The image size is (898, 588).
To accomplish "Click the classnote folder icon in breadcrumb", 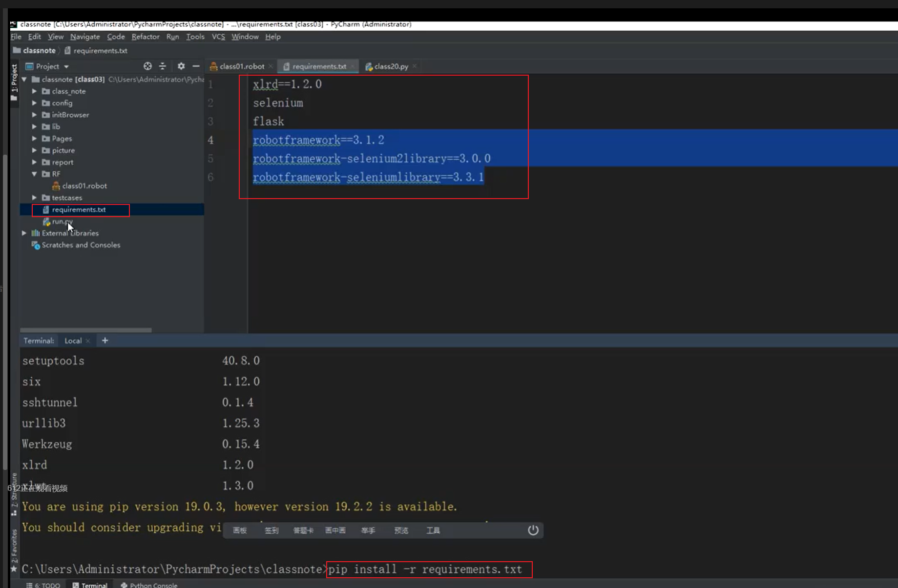I will click(17, 50).
